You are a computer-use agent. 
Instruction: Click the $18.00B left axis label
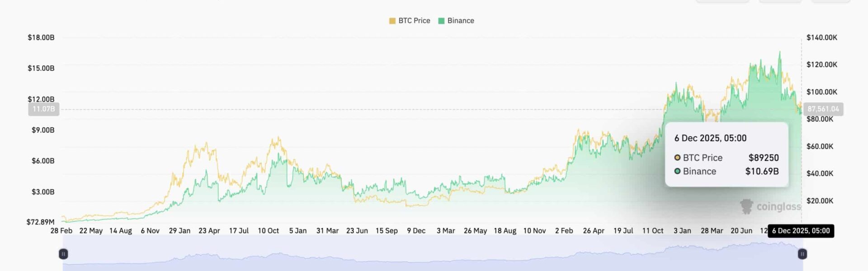coord(41,37)
